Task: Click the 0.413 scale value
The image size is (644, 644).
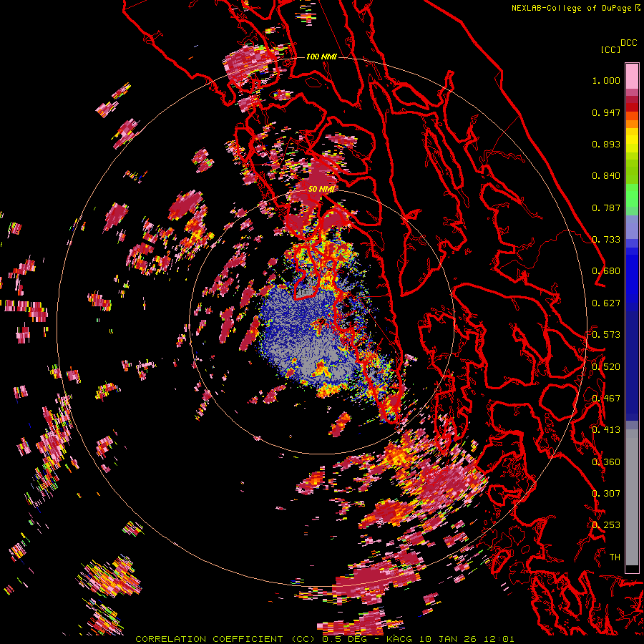Action: click(x=606, y=430)
